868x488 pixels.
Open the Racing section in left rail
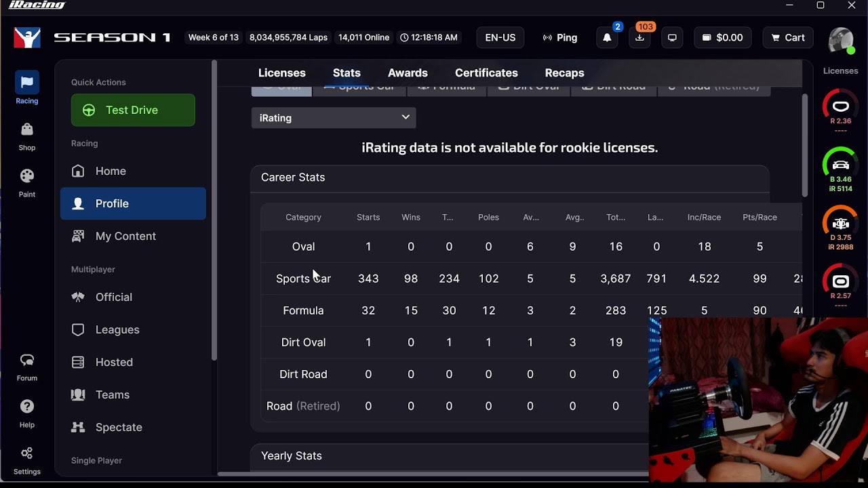(27, 89)
